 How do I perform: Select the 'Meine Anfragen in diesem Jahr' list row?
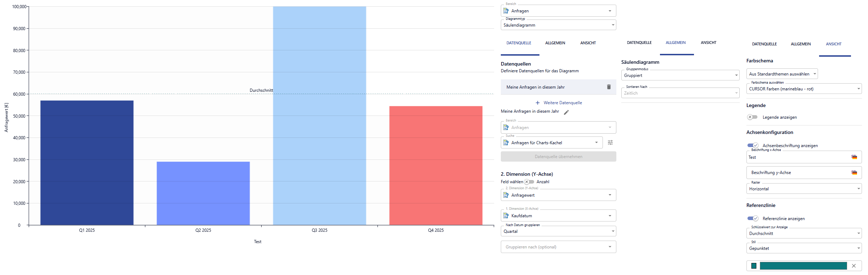point(558,87)
